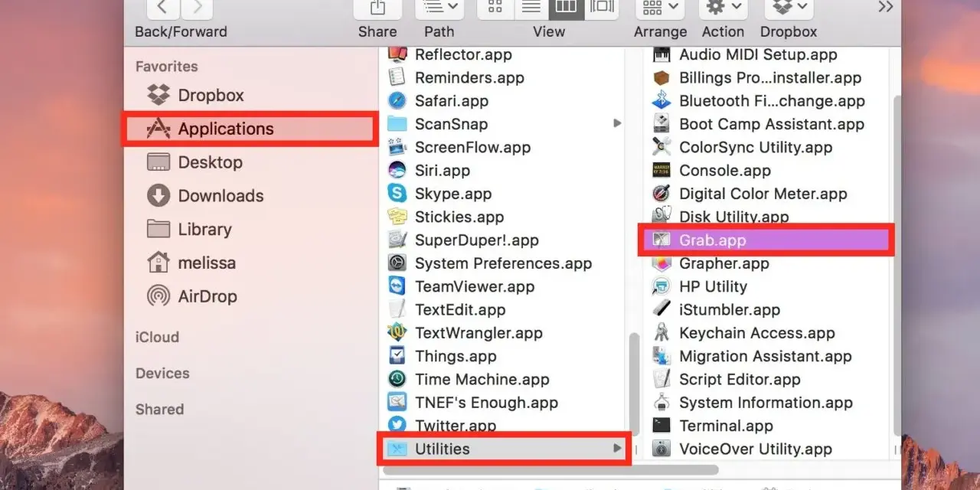
Task: Expand the ScanSnap folder arrow
Action: pos(617,123)
